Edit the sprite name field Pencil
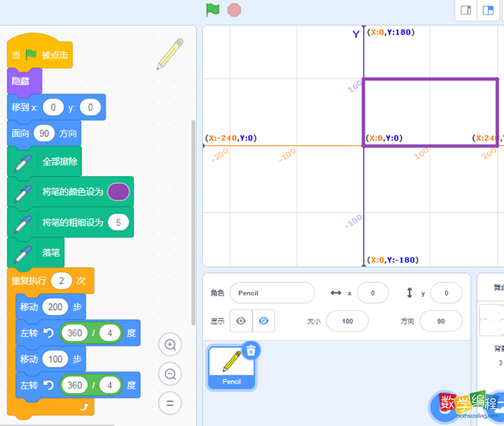 tap(272, 293)
